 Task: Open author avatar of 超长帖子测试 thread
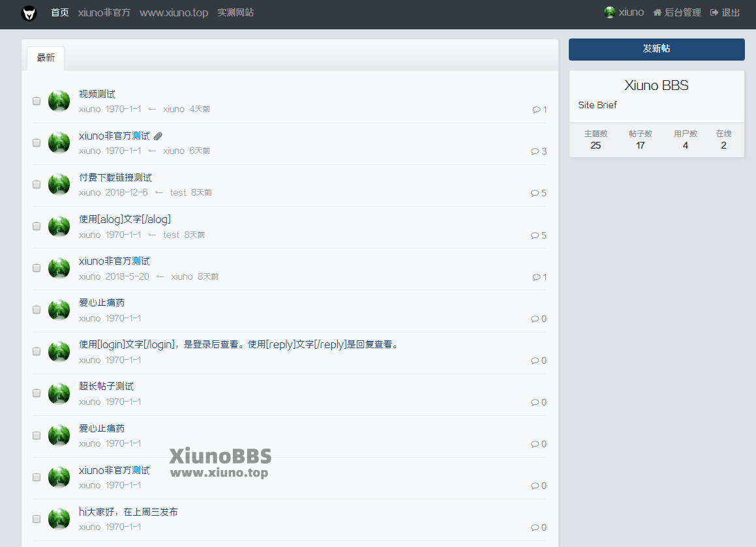click(59, 393)
